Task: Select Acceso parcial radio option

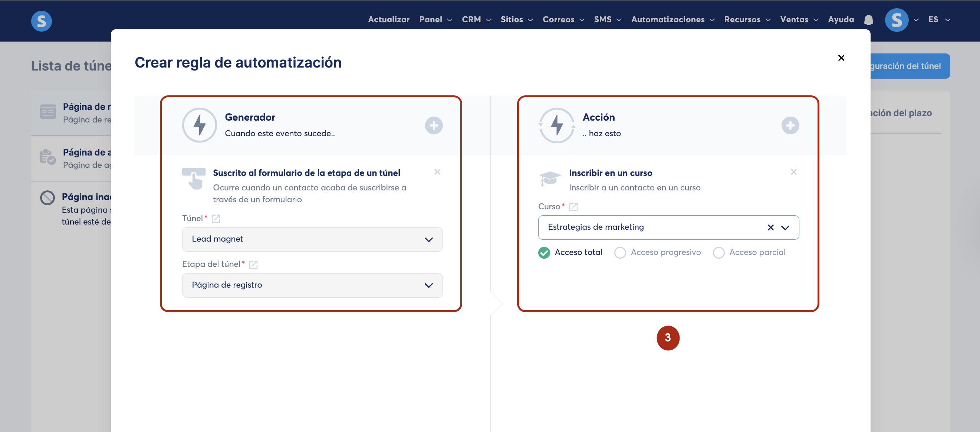Action: coord(718,253)
